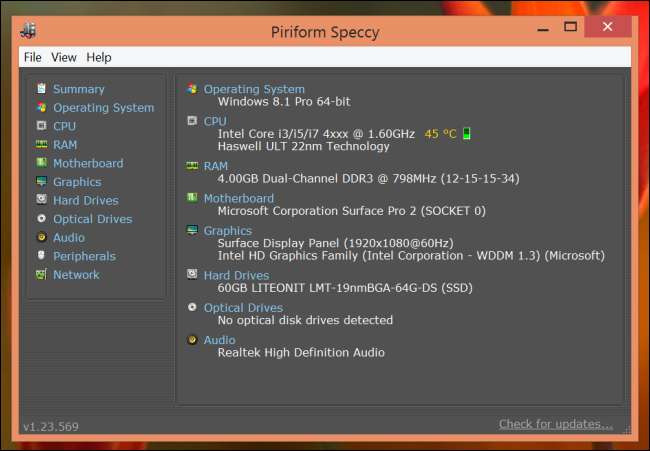Open the Hard Drives heading in summary

point(236,275)
